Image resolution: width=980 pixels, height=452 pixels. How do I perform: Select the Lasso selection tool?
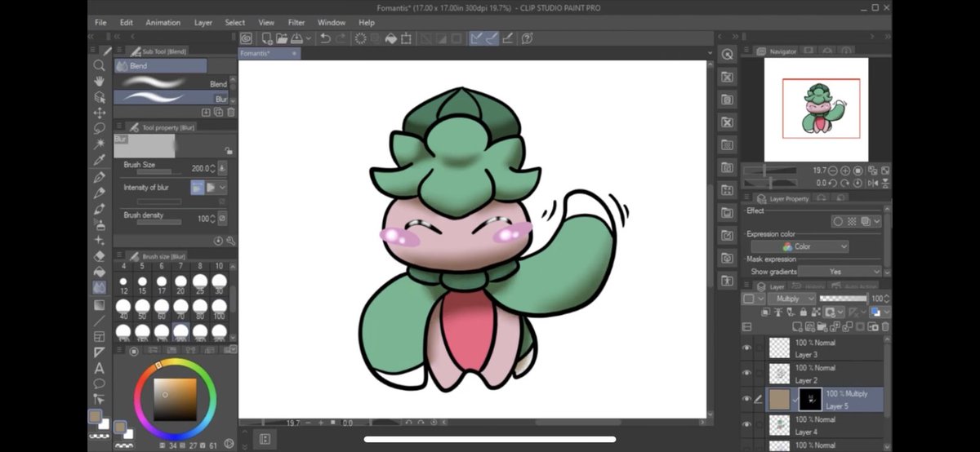99,128
